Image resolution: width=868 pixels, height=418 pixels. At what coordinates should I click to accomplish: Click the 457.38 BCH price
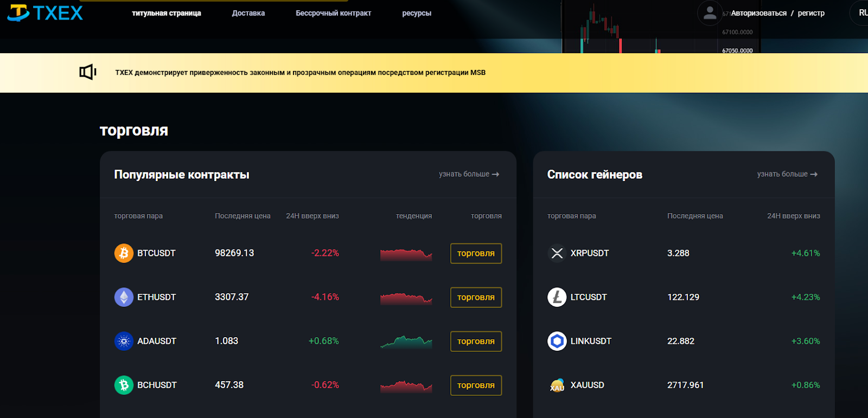tap(229, 385)
